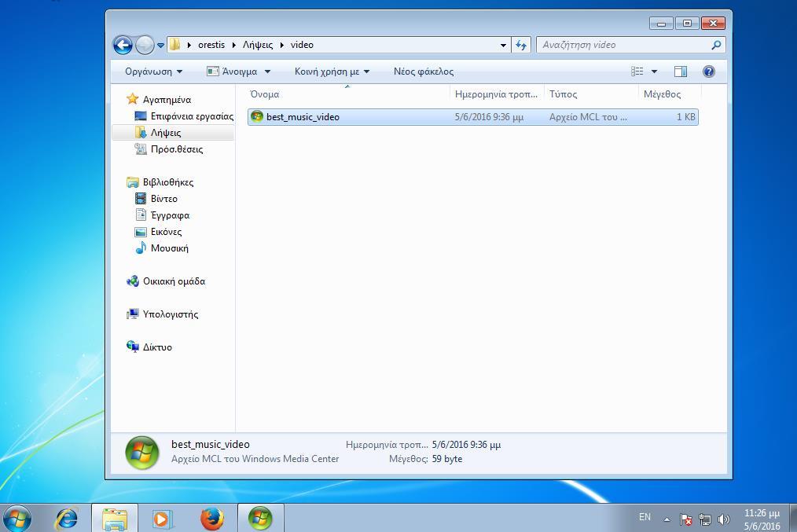Show hidden tray icons arrow

[667, 519]
